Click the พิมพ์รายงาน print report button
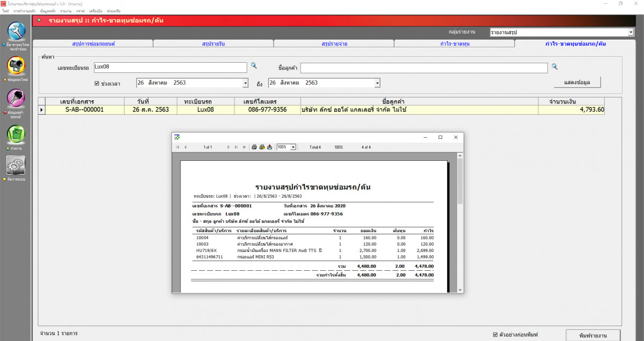Image resolution: width=644 pixels, height=341 pixels. [593, 335]
